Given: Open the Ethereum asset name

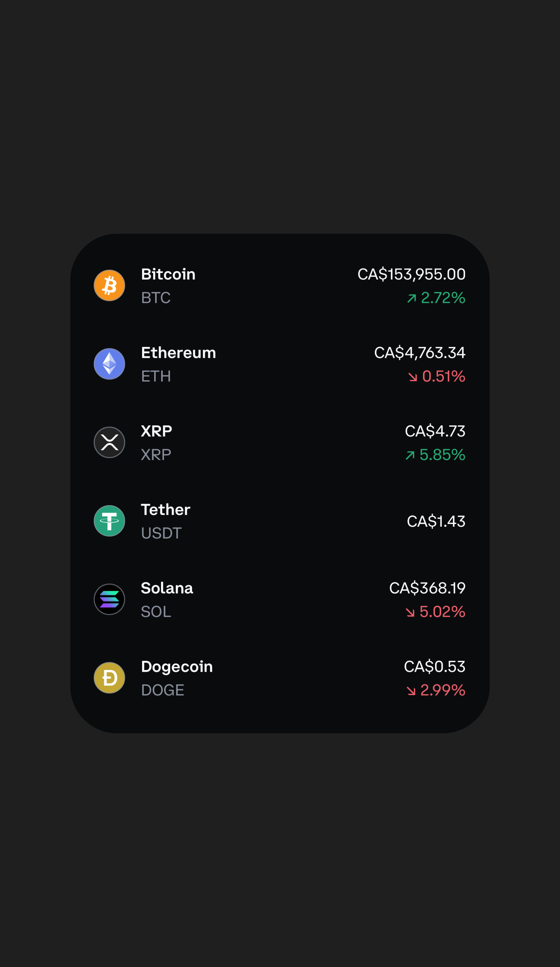Looking at the screenshot, I should 178,353.
